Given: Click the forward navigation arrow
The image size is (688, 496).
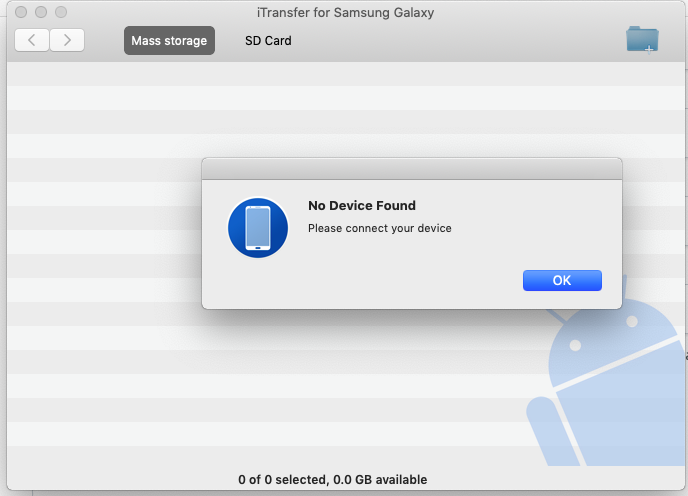Looking at the screenshot, I should [x=67, y=40].
